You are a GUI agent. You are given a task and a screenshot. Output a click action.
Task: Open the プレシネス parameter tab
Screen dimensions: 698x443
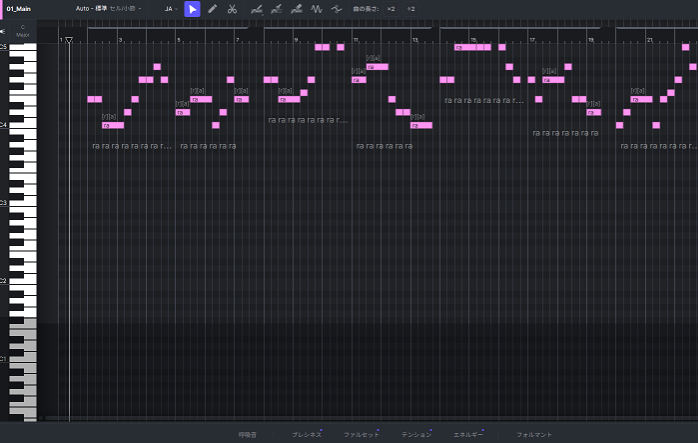(306, 435)
